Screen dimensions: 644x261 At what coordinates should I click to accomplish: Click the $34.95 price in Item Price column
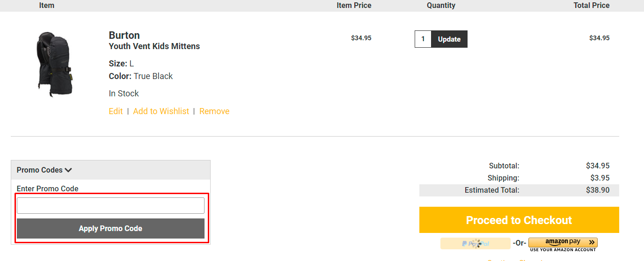click(x=361, y=38)
